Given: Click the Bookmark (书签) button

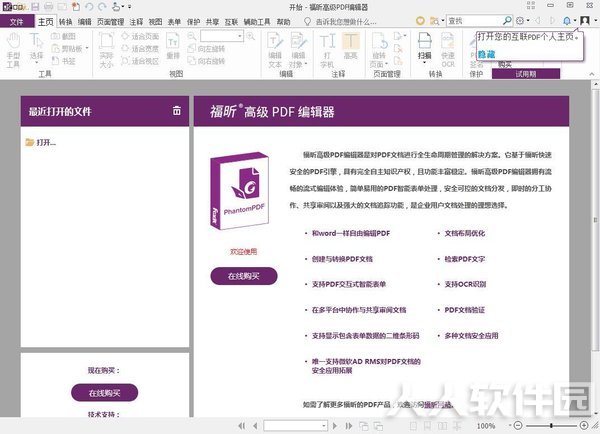Looking at the screenshot, I should coord(64,61).
